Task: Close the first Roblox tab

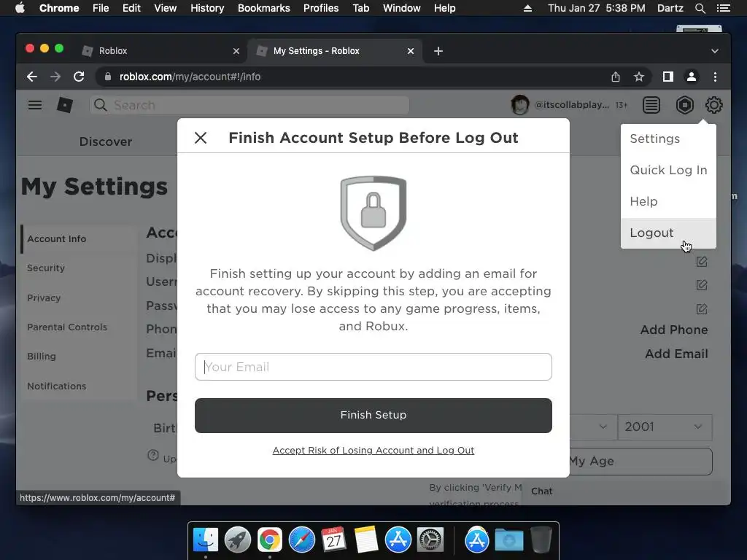Action: coord(236,51)
